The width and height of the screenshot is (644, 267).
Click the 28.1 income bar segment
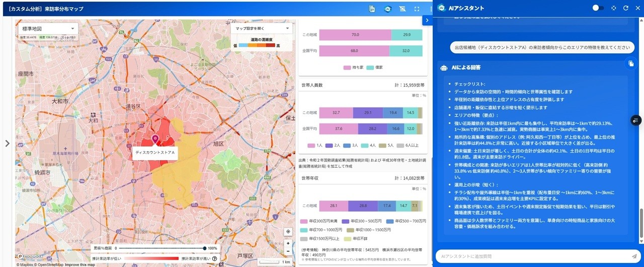tap(334, 206)
